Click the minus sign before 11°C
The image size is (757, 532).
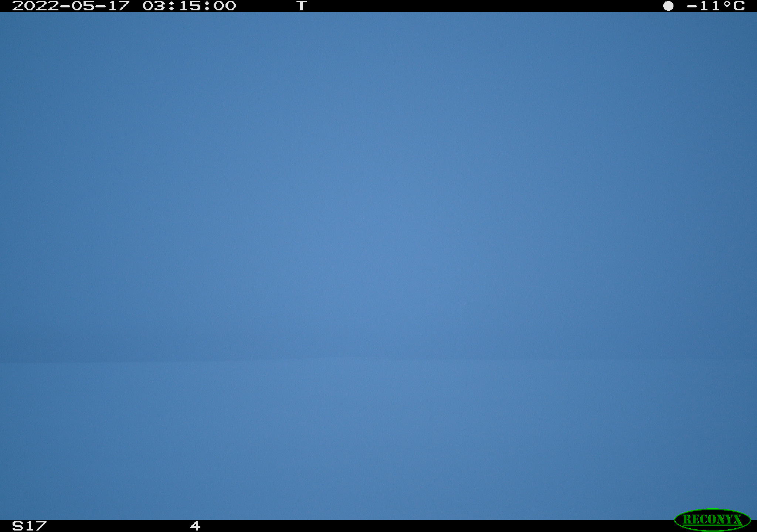tap(692, 6)
